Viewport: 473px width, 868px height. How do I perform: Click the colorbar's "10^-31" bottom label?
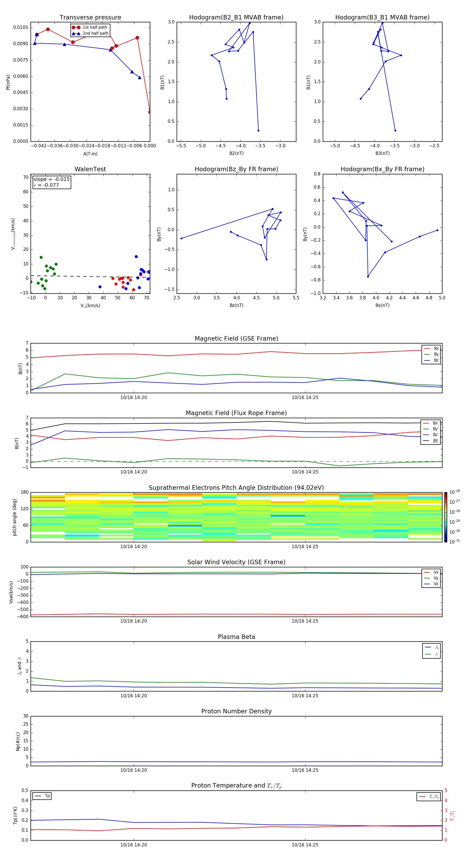[455, 542]
